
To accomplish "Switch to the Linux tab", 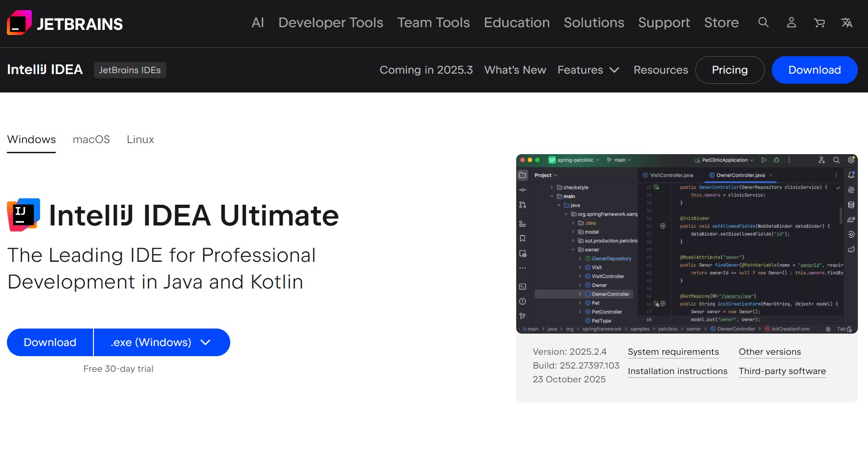I will pos(140,139).
